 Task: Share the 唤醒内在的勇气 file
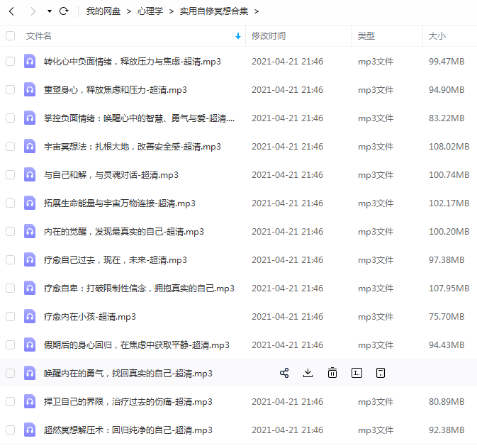click(x=284, y=373)
